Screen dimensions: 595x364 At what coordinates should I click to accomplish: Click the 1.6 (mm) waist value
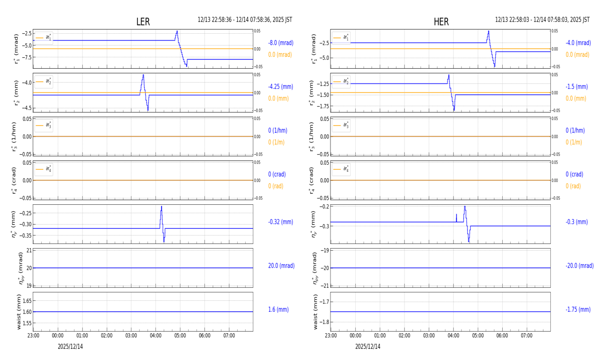279,310
